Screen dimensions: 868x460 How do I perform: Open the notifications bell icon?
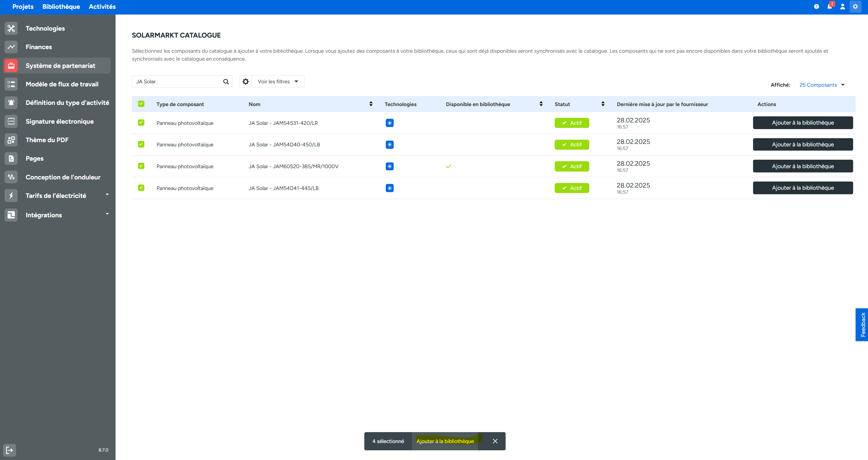[x=829, y=6]
